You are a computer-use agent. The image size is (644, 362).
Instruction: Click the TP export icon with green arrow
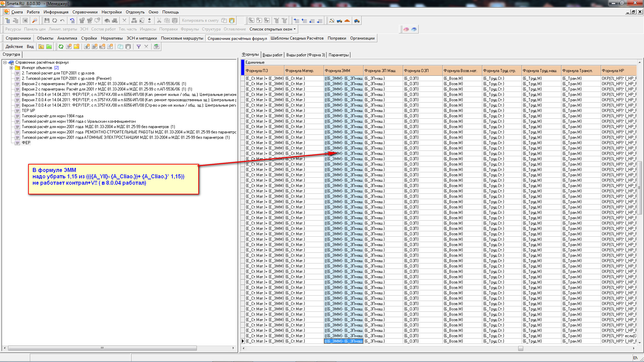(x=157, y=47)
